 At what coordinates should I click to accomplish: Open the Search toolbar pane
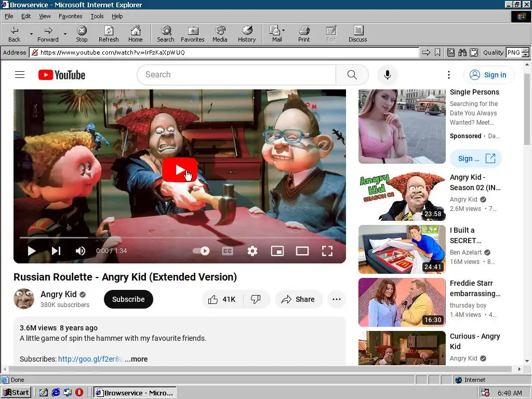point(166,34)
